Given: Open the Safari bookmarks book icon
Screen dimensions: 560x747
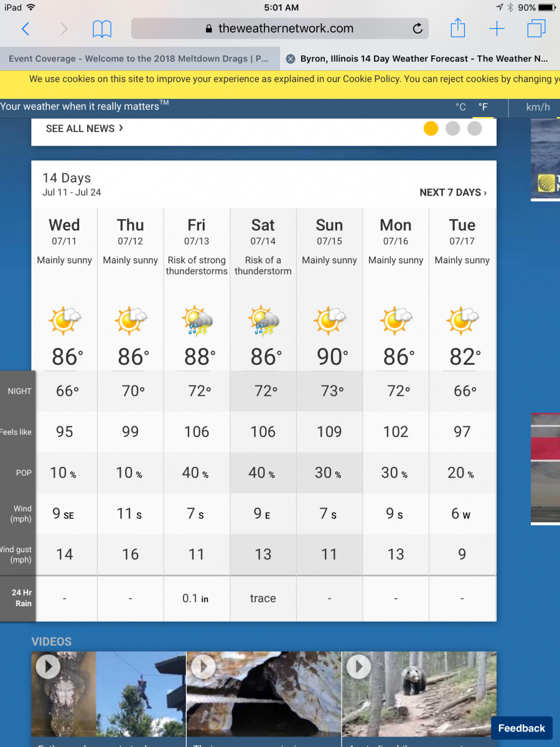Looking at the screenshot, I should [102, 29].
